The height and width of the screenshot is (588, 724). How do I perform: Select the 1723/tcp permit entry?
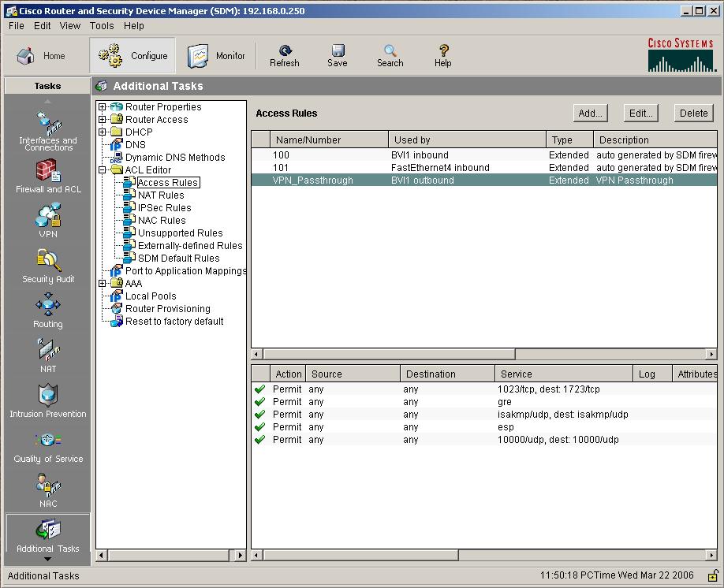484,389
